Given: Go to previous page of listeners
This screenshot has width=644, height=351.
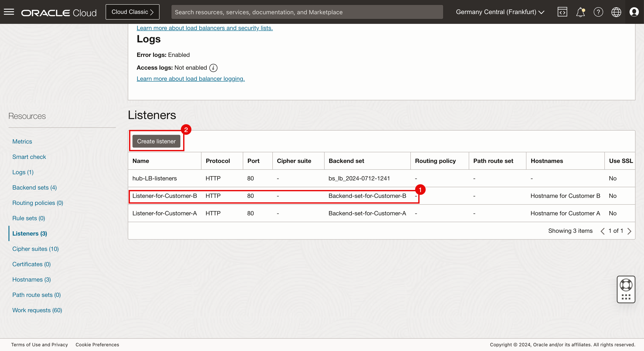Looking at the screenshot, I should pos(602,231).
